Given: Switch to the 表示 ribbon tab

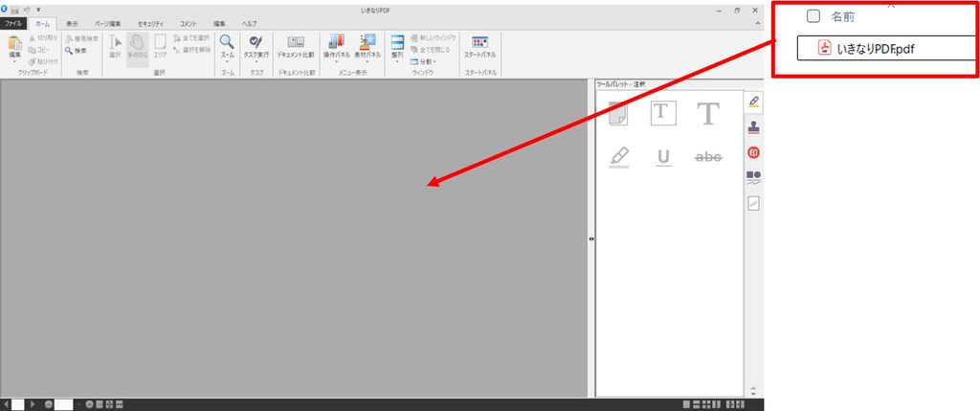Looking at the screenshot, I should tap(73, 24).
